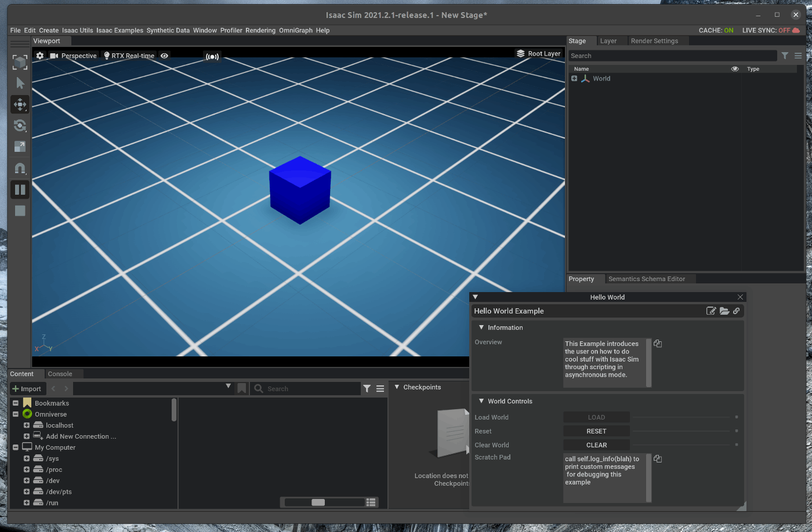
Task: Collapse the World Controls section
Action: point(481,401)
